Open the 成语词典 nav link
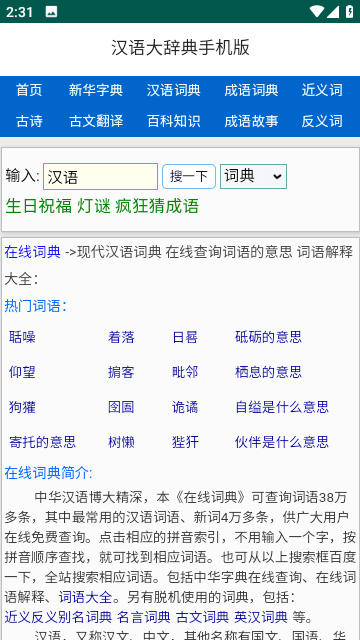 click(x=251, y=90)
